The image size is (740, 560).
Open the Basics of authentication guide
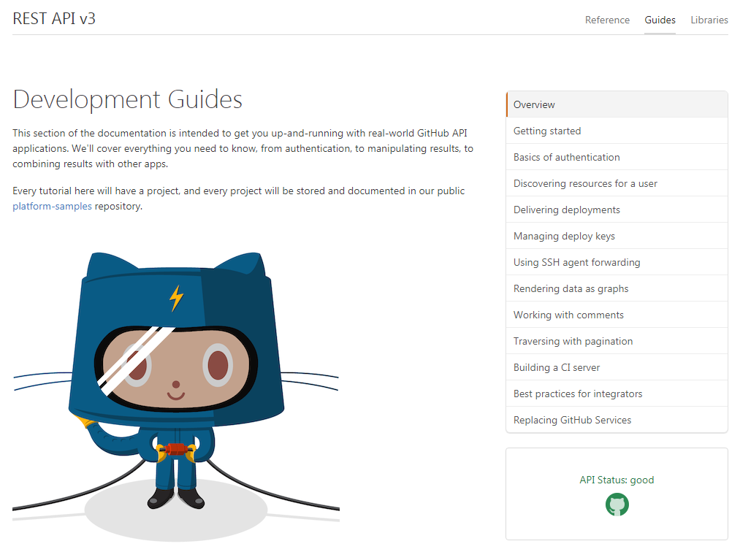tap(566, 157)
